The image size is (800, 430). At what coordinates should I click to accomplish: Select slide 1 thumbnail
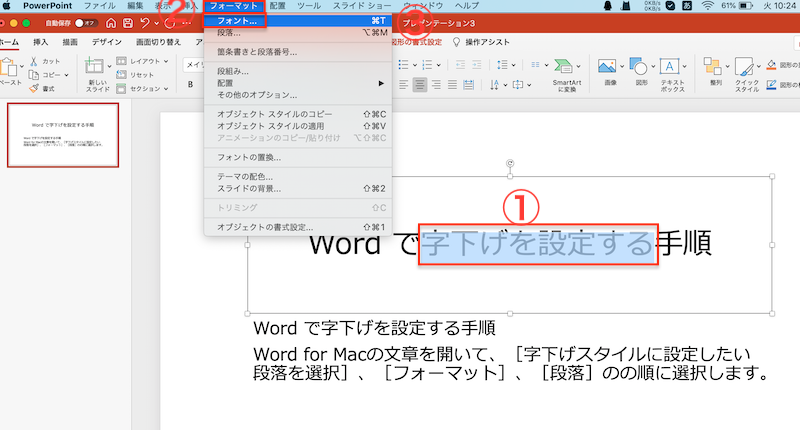tap(63, 135)
